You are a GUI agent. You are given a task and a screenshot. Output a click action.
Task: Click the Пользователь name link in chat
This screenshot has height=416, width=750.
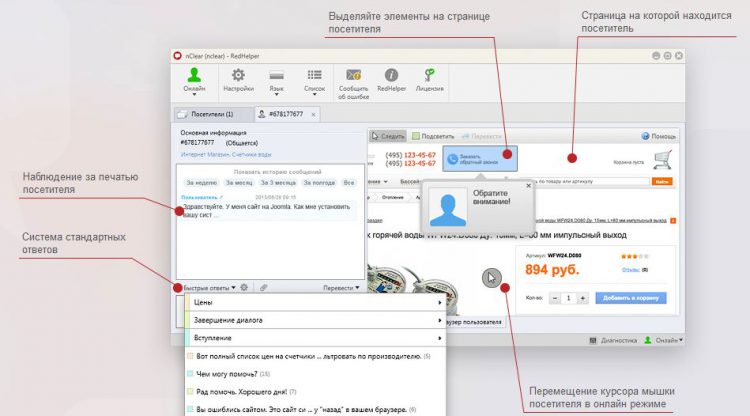click(x=199, y=197)
